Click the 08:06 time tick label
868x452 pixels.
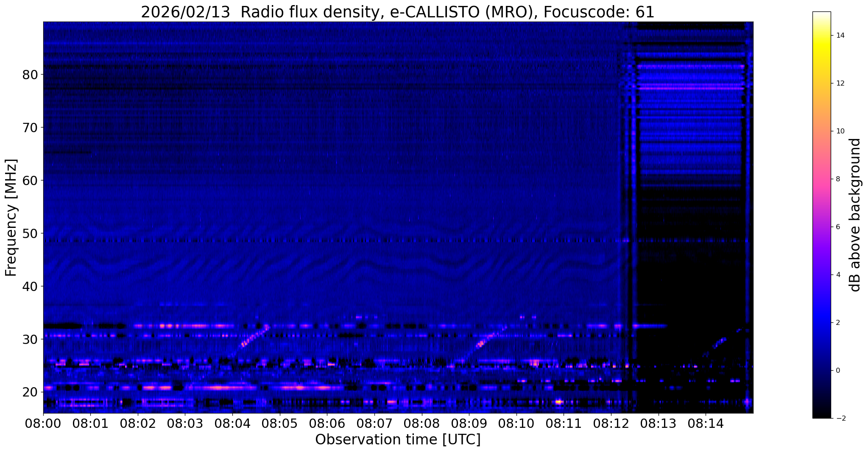click(x=327, y=423)
